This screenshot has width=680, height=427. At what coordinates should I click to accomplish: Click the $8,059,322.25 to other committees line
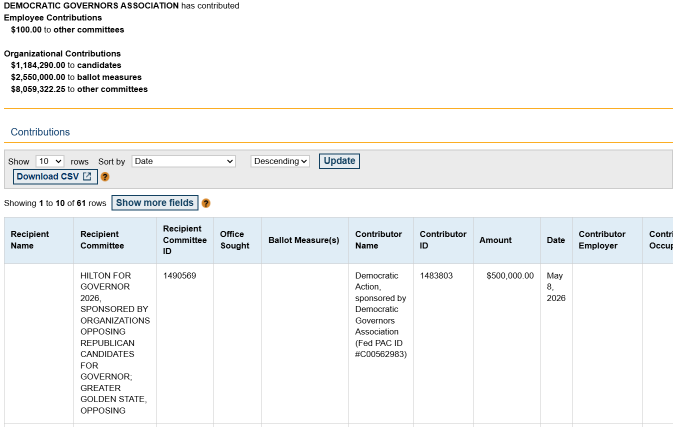pyautogui.click(x=79, y=89)
